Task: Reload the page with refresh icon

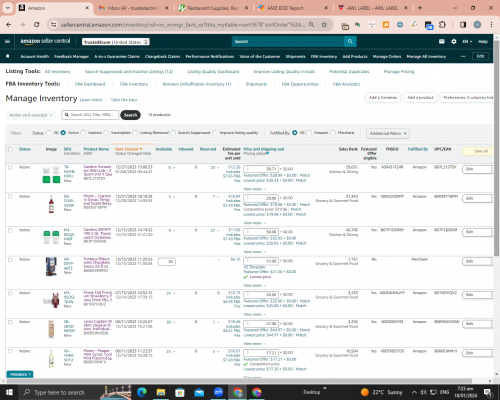Action: pyautogui.click(x=37, y=24)
